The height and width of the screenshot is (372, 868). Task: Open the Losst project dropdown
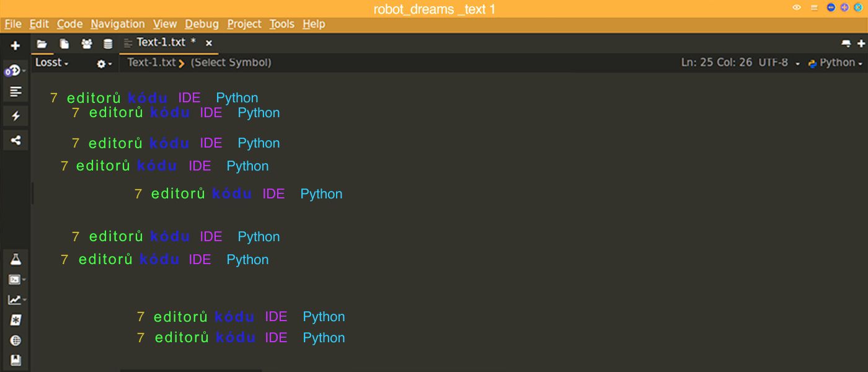[x=51, y=62]
